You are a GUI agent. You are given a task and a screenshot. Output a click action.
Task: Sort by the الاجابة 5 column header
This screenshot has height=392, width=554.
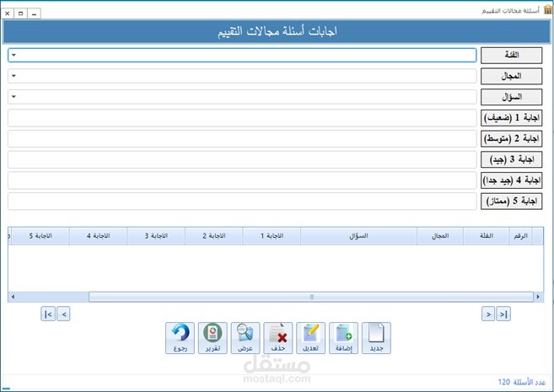pyautogui.click(x=40, y=236)
